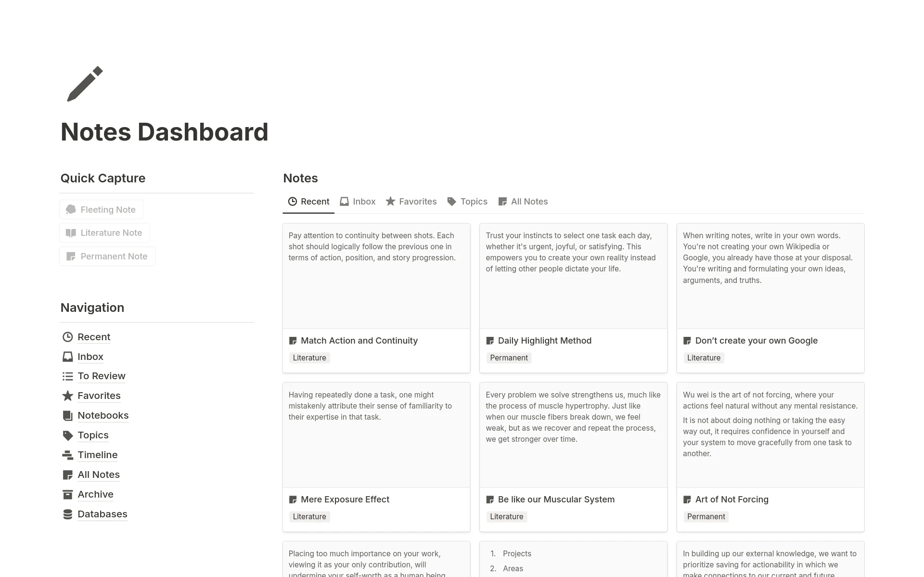Image resolution: width=924 pixels, height=577 pixels.
Task: Click the To Review navigation item
Action: pyautogui.click(x=101, y=375)
